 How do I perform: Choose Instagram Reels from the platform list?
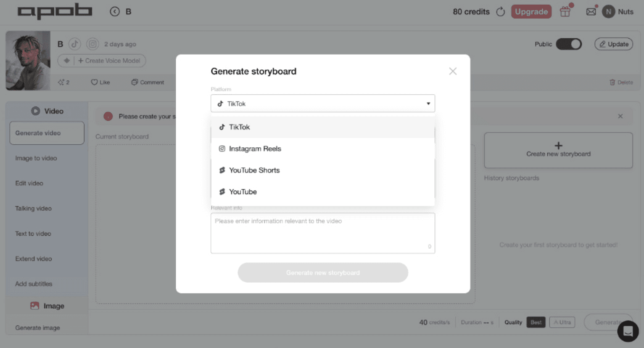tap(323, 149)
